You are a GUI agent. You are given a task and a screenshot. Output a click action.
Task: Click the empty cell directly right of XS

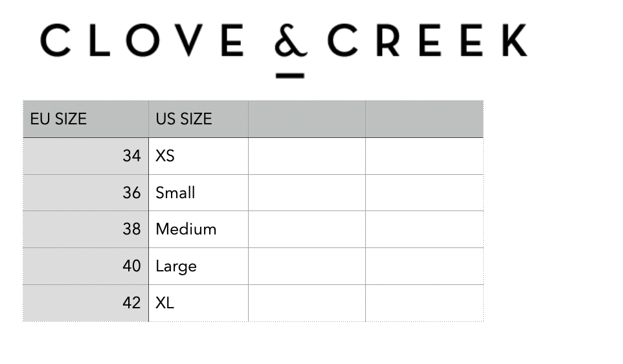[306, 156]
